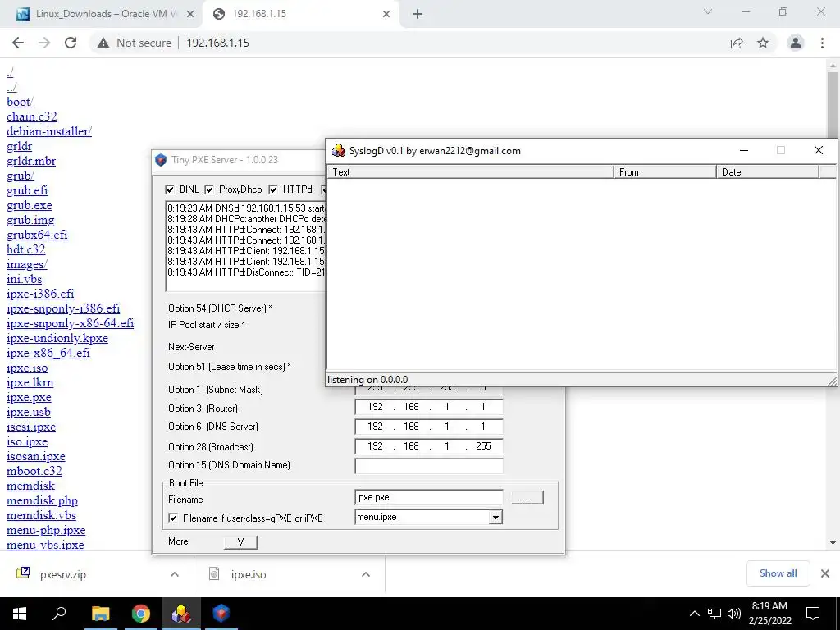This screenshot has height=630, width=840.
Task: Click the page scrollbar down arrow
Action: 833,543
